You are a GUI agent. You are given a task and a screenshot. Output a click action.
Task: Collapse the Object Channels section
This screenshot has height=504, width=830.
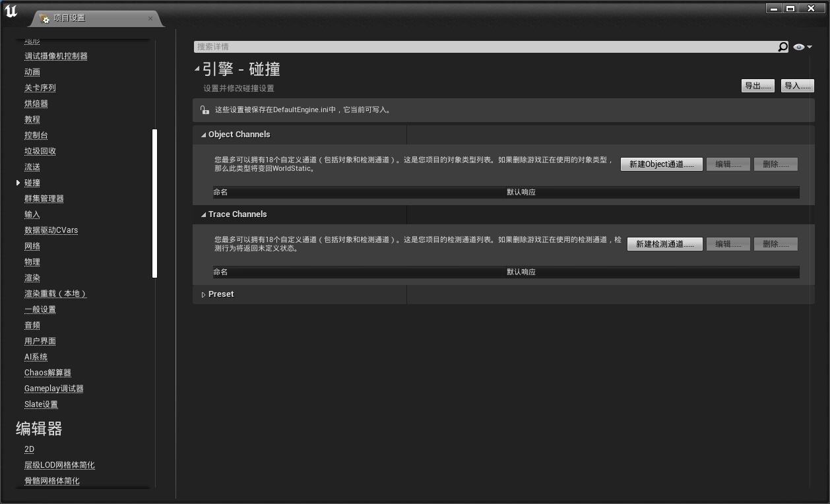pyautogui.click(x=203, y=135)
